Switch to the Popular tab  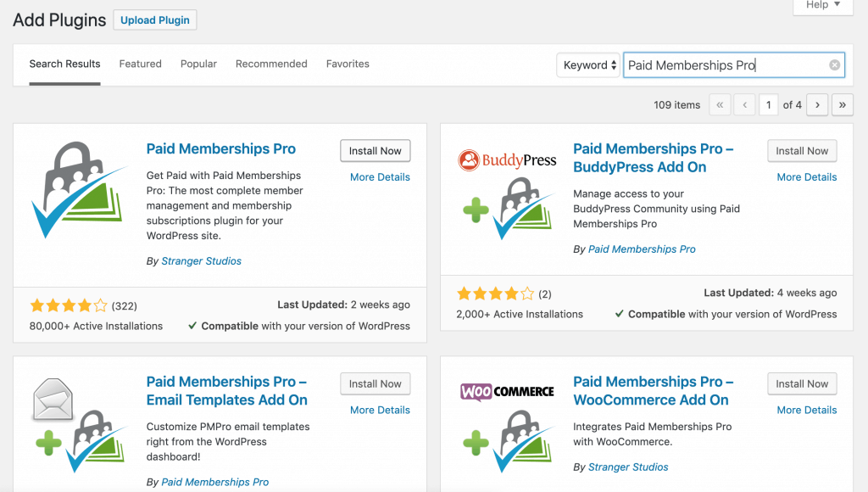pos(198,64)
